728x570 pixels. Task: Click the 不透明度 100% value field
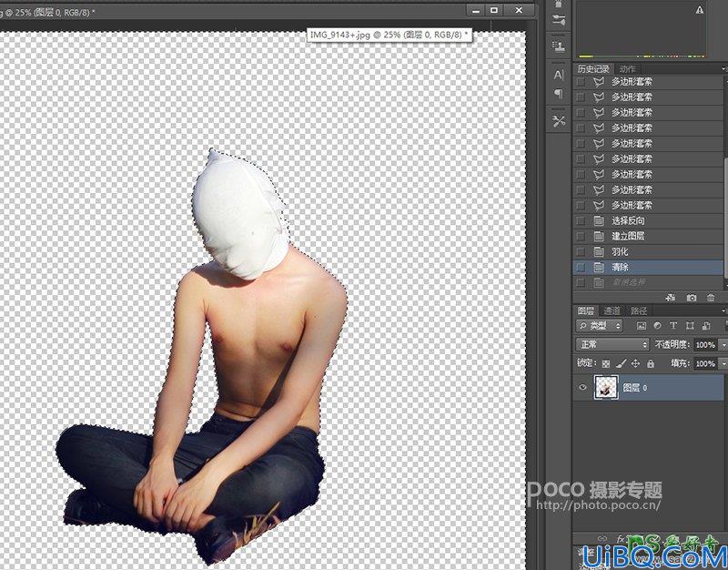point(705,345)
